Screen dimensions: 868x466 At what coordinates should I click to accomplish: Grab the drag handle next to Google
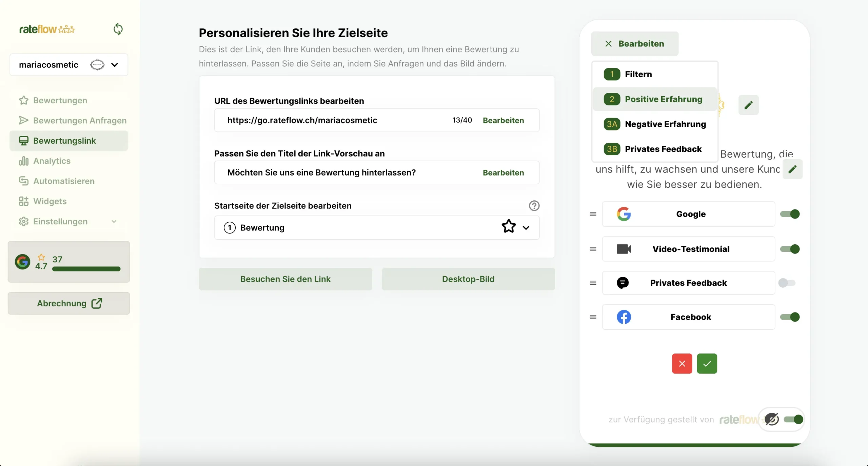(x=593, y=214)
